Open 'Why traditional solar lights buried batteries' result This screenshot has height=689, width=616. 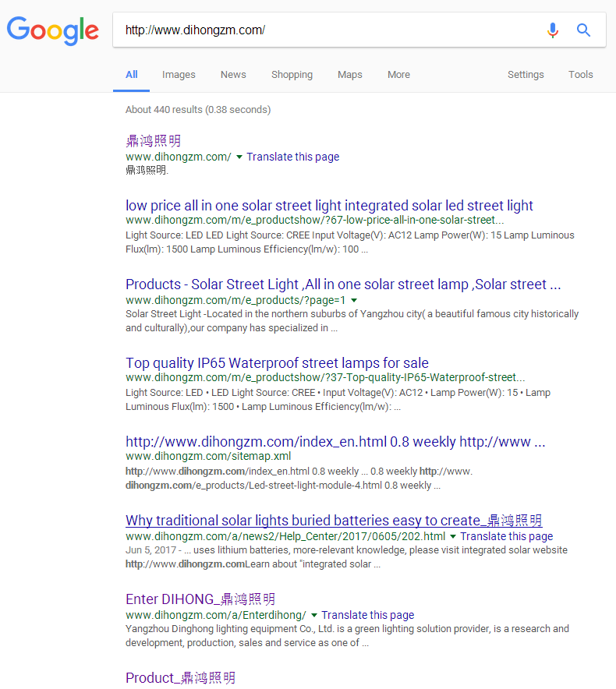click(334, 521)
